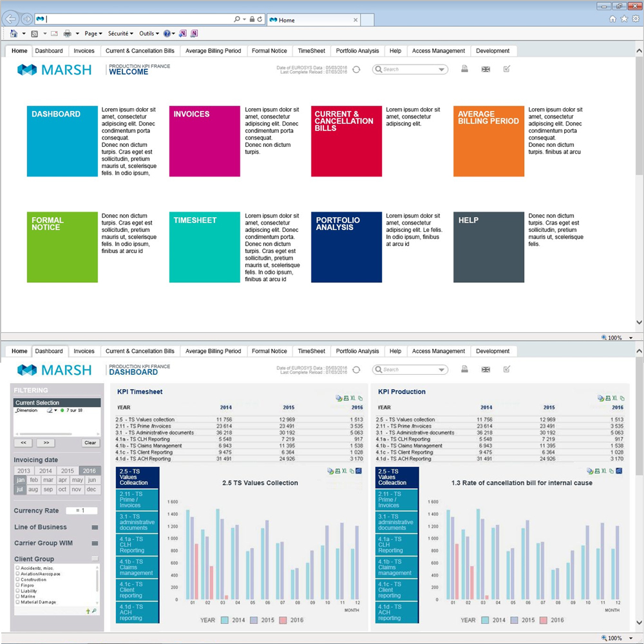Click the address bar search magnifier

237,19
